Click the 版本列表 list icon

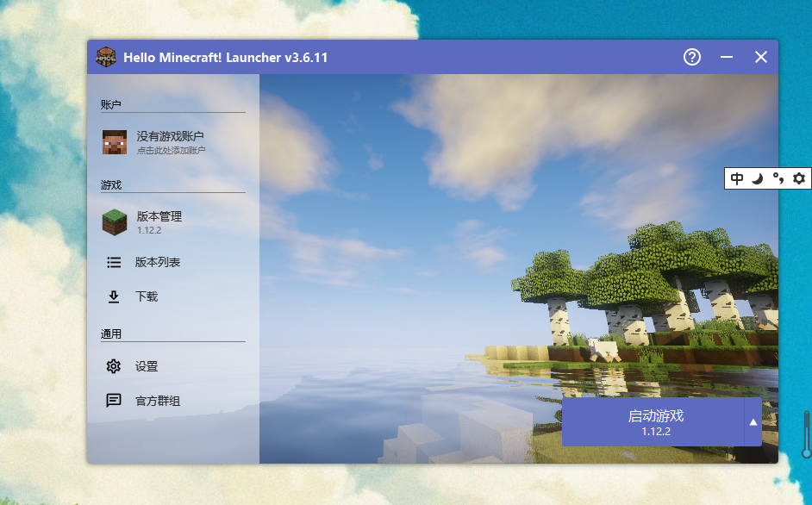pyautogui.click(x=114, y=262)
